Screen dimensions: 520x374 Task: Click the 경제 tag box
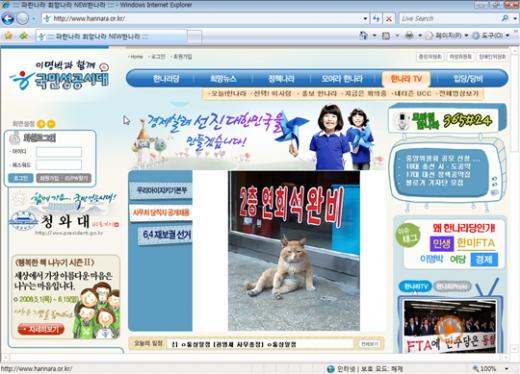point(484,259)
